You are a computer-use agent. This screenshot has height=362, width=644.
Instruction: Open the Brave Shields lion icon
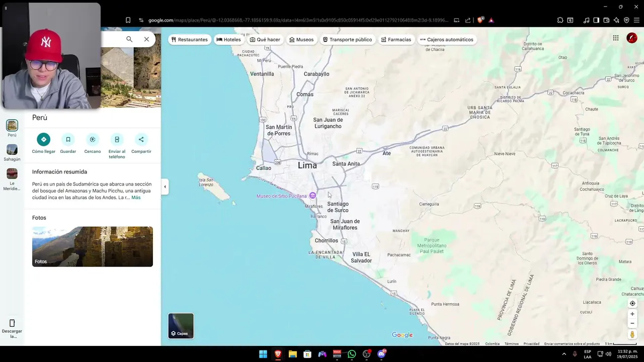point(480,20)
